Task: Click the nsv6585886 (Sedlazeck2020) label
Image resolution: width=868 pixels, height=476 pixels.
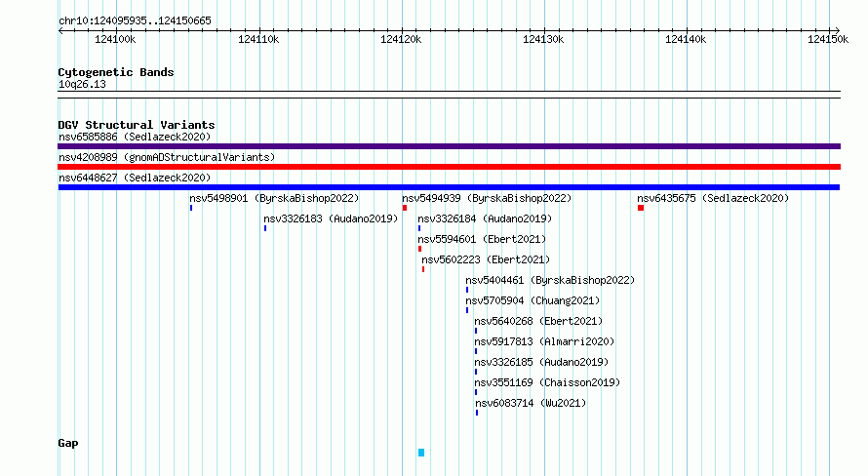Action: click(135, 137)
